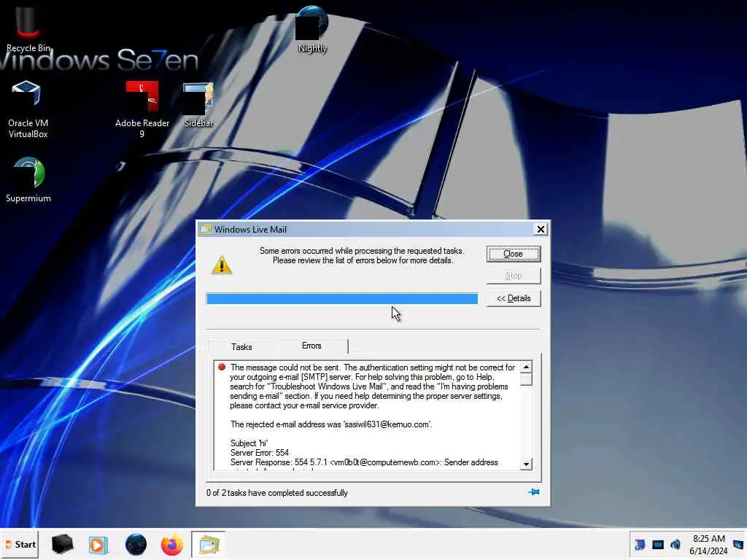Viewport: 747px width, 560px height.
Task: Click the Windows Live Mail taskbar button
Action: [x=208, y=544]
